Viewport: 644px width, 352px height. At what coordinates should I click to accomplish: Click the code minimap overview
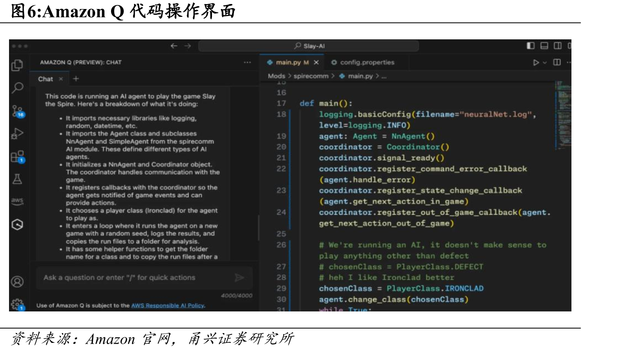tap(562, 115)
